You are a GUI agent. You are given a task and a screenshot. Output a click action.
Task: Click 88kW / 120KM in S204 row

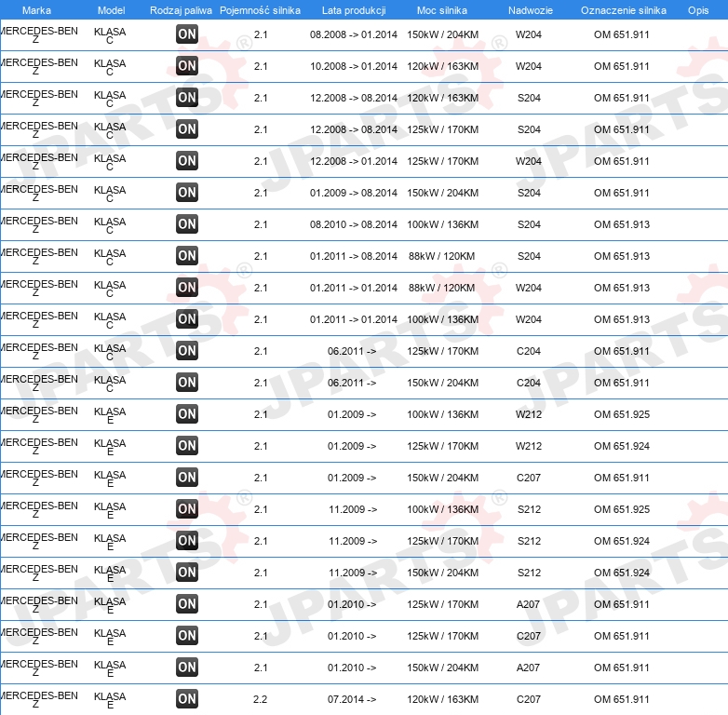pyautogui.click(x=441, y=256)
